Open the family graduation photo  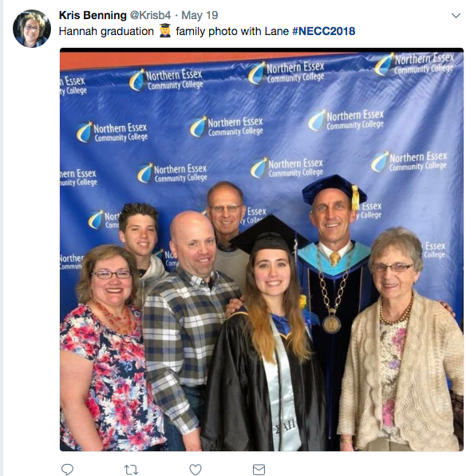262,250
